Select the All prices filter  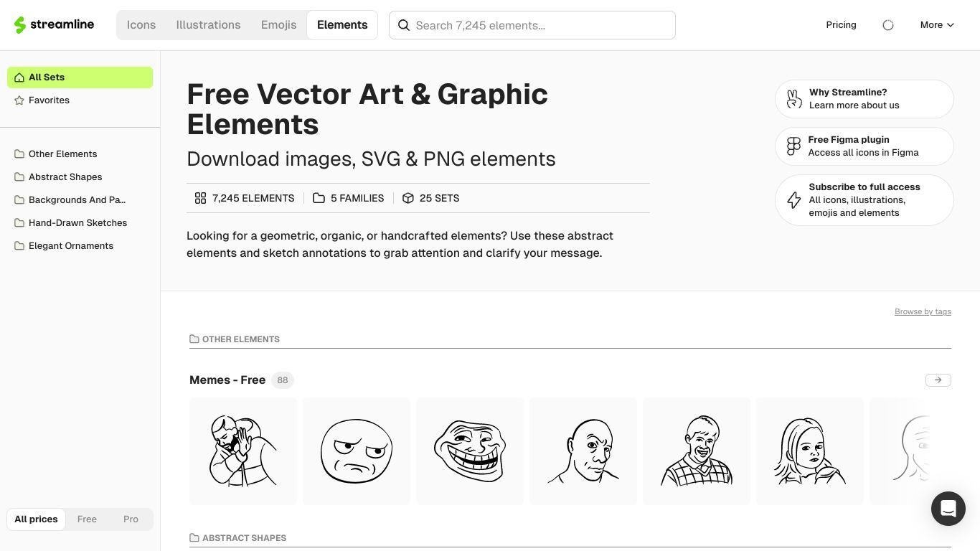pyautogui.click(x=36, y=519)
